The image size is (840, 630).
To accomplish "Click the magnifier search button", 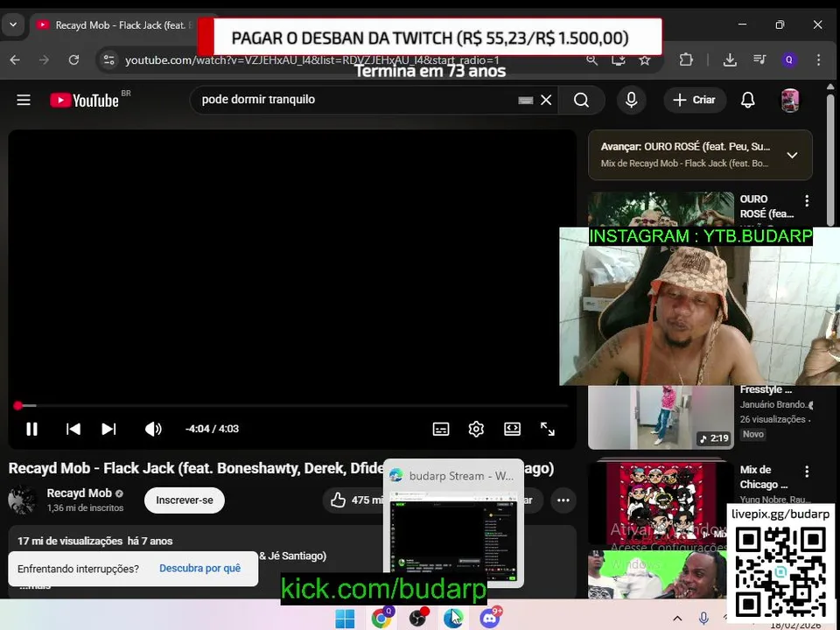I will point(581,100).
